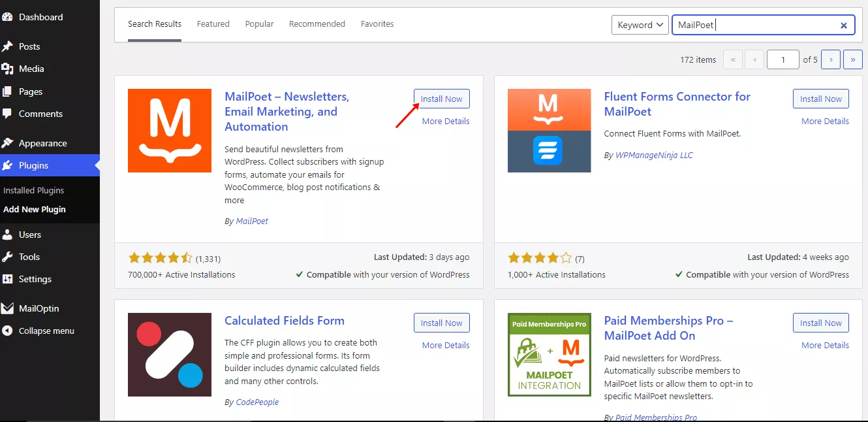The width and height of the screenshot is (868, 422).
Task: Select Add New Plugin submenu item
Action: coord(35,210)
